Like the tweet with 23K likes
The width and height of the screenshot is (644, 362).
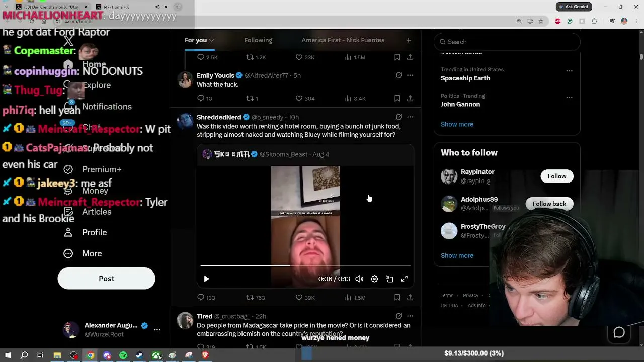305,57
